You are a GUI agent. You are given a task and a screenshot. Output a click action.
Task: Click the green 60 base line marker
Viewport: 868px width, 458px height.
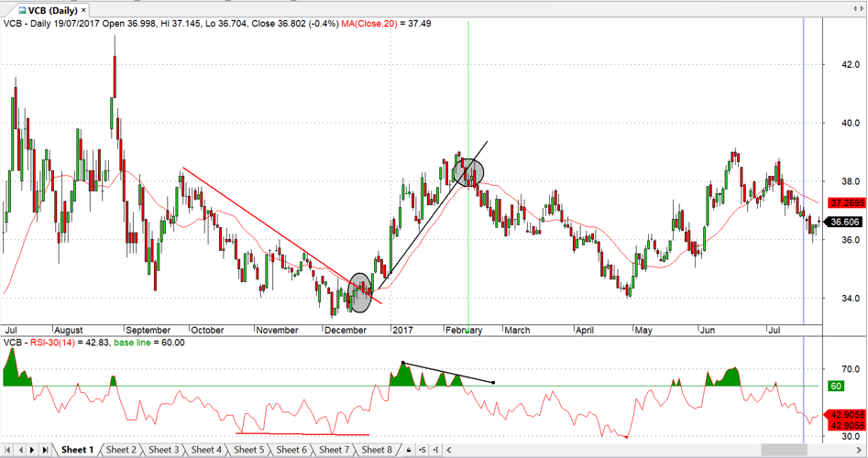[836, 386]
